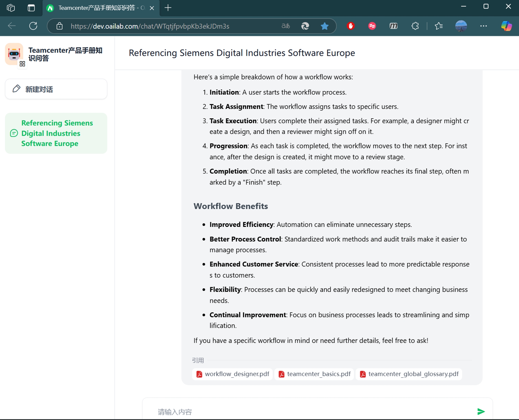Image resolution: width=519 pixels, height=420 pixels.
Task: Close the Teamcenter chat browser tab
Action: coord(152,8)
